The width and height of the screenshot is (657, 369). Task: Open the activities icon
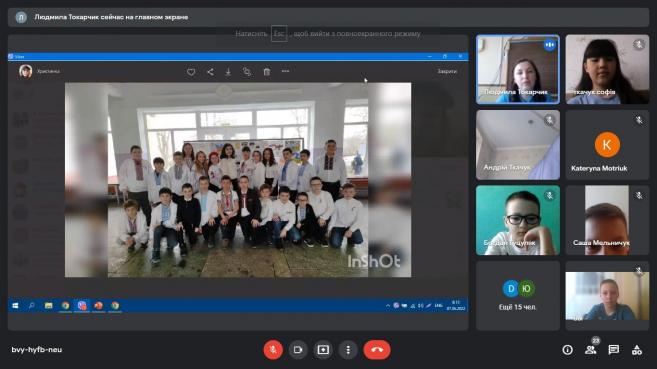point(637,350)
